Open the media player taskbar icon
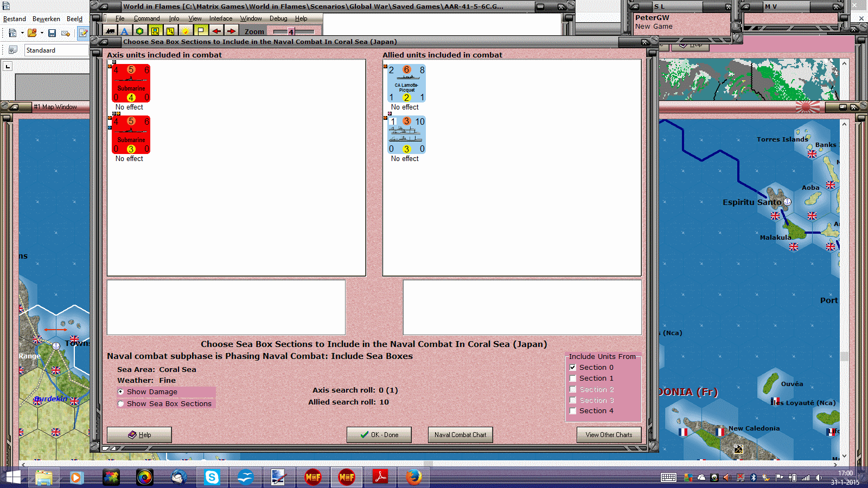Image resolution: width=868 pixels, height=488 pixels. coord(76,477)
